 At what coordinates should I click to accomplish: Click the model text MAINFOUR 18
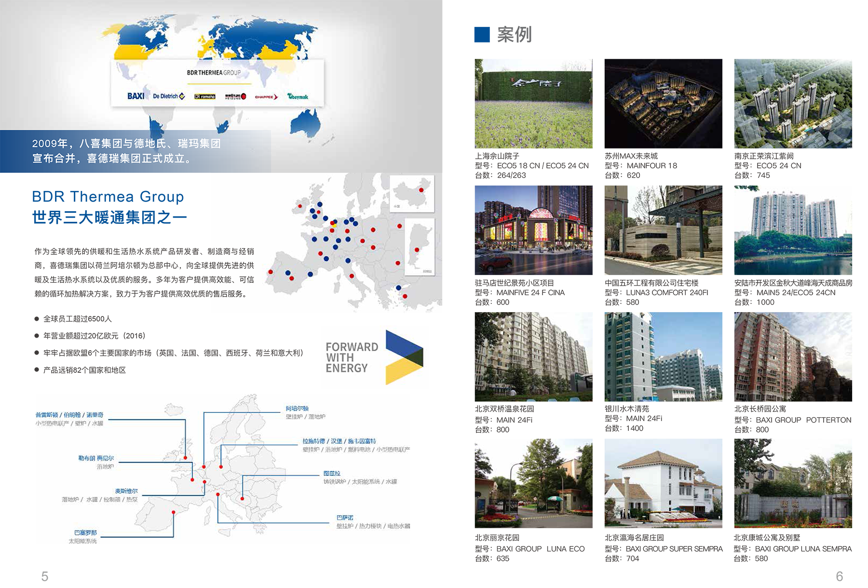coord(651,165)
